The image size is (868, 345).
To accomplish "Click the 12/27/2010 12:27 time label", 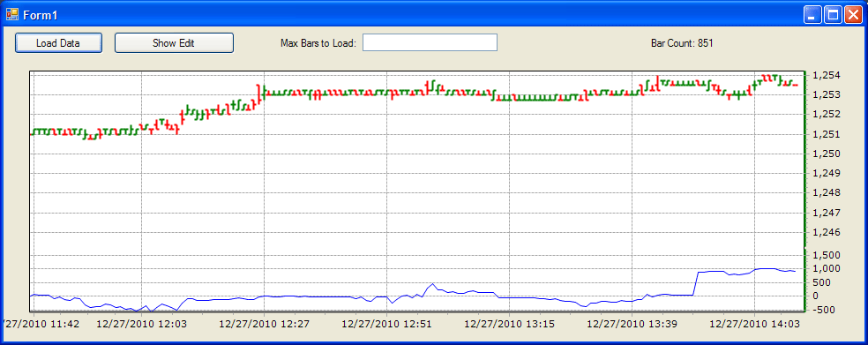I will pos(264,325).
